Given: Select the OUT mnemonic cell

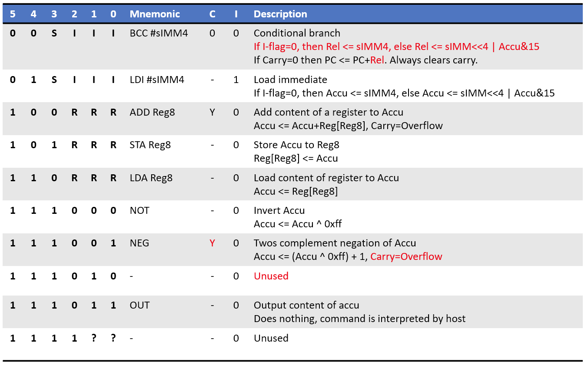Looking at the screenshot, I should (x=140, y=305).
